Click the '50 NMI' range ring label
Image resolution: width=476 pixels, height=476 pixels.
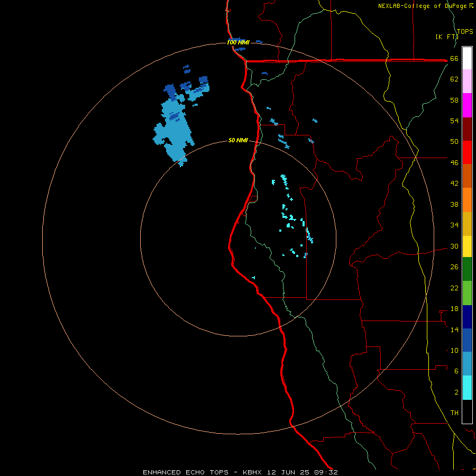pyautogui.click(x=238, y=140)
